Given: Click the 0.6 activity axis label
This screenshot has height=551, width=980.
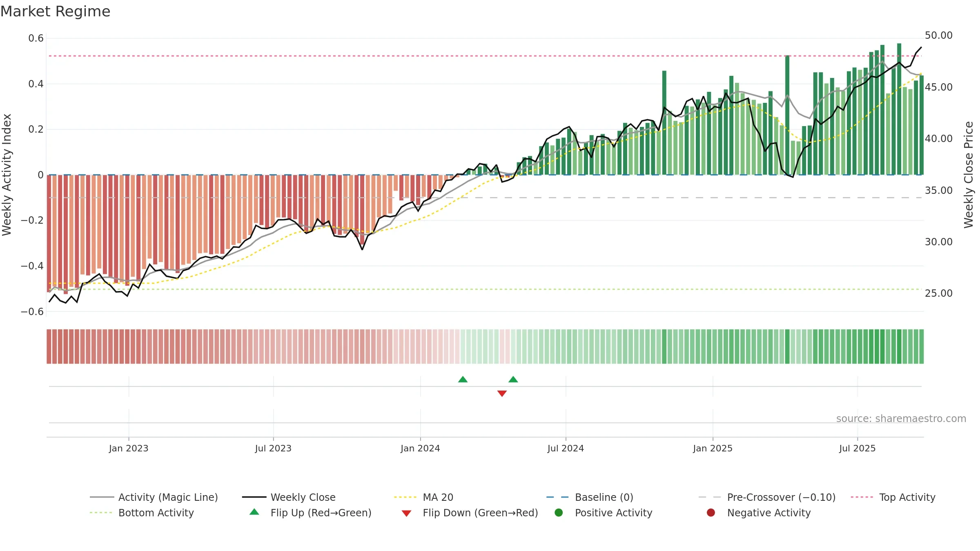Looking at the screenshot, I should 36,38.
